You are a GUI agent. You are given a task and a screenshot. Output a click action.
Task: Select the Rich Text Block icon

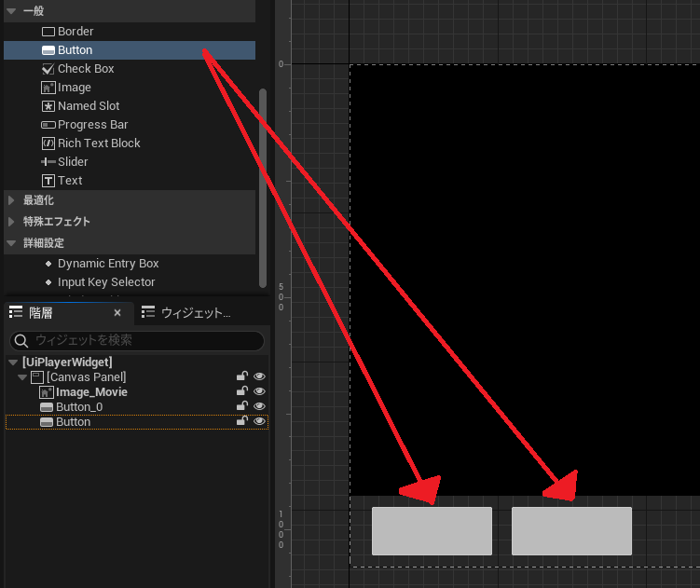pos(48,144)
